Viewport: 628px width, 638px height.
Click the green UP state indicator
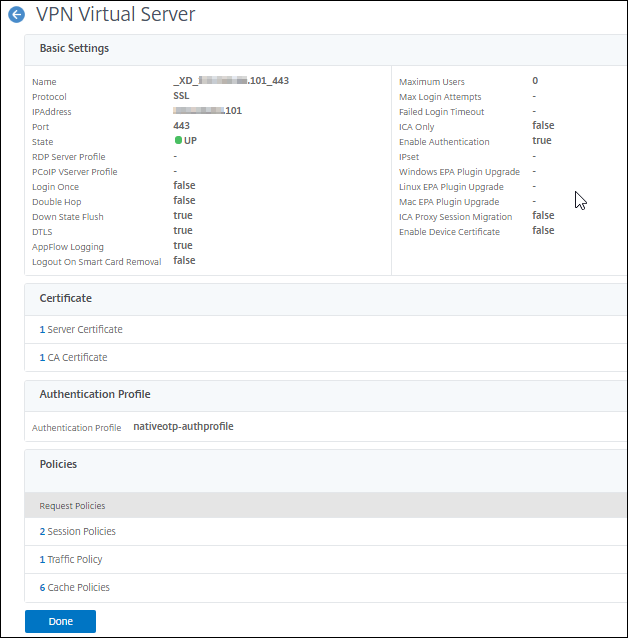pos(180,141)
